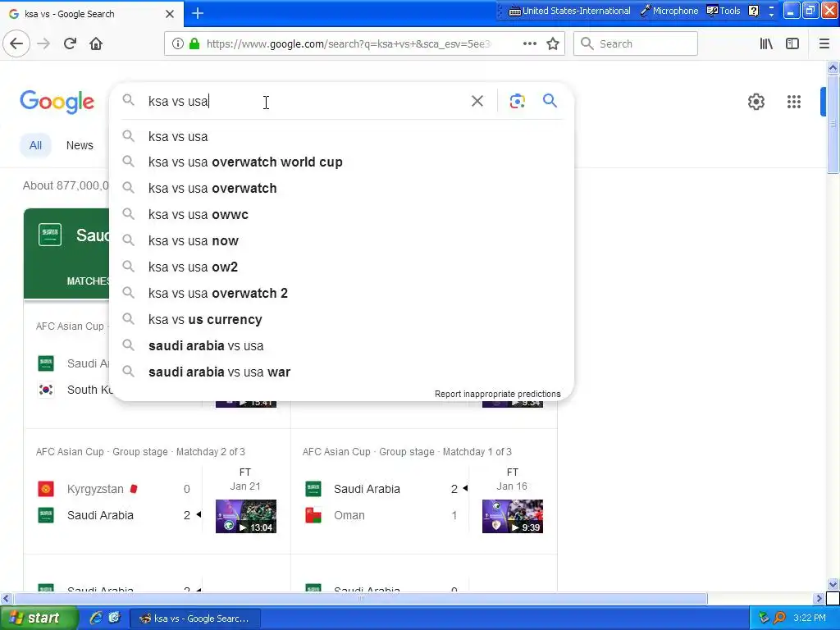This screenshot has width=840, height=630.
Task: Choose suggestion 'ksa vs usa owwc'
Action: [x=342, y=214]
